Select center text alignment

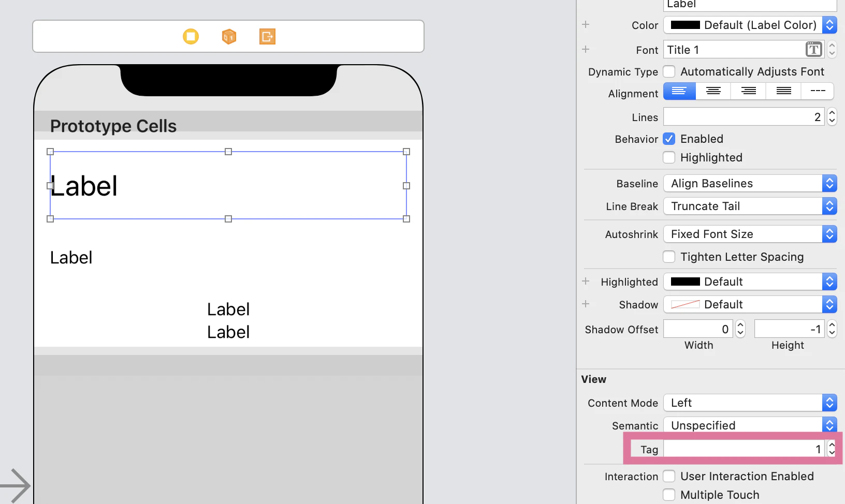point(713,91)
